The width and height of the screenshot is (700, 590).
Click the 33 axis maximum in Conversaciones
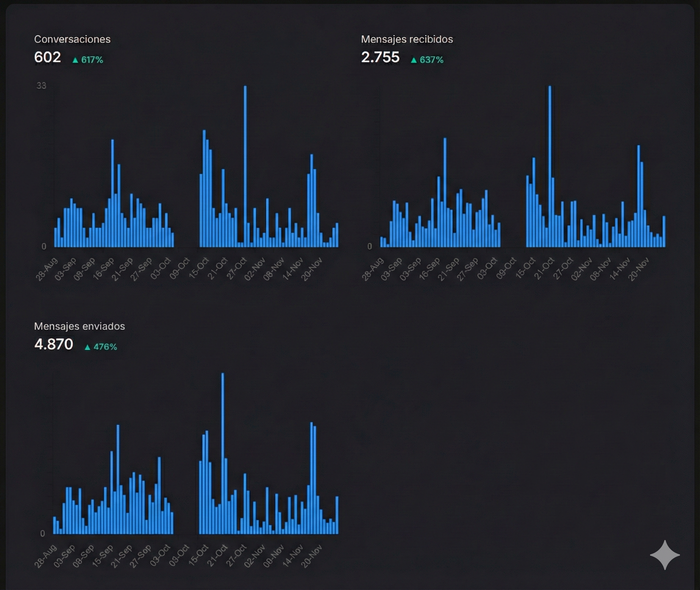coord(41,86)
